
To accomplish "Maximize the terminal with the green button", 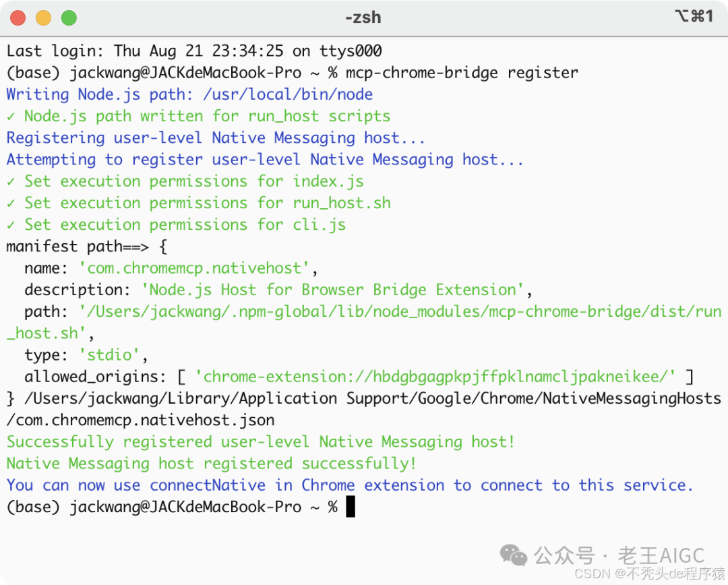I will coord(69,18).
